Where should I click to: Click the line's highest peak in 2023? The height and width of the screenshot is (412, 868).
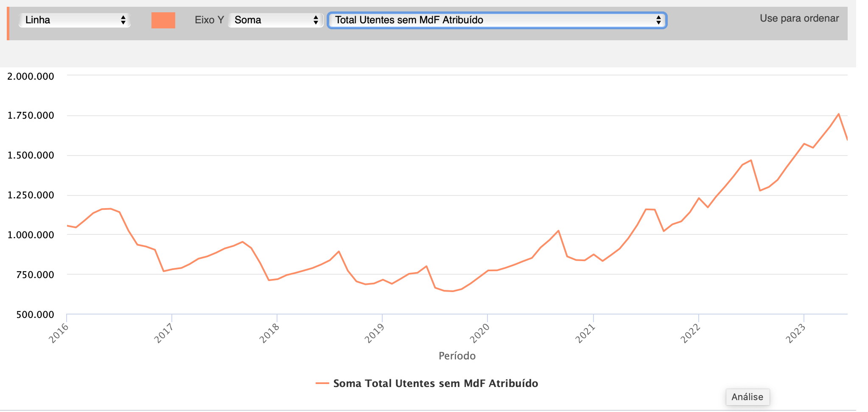point(838,114)
